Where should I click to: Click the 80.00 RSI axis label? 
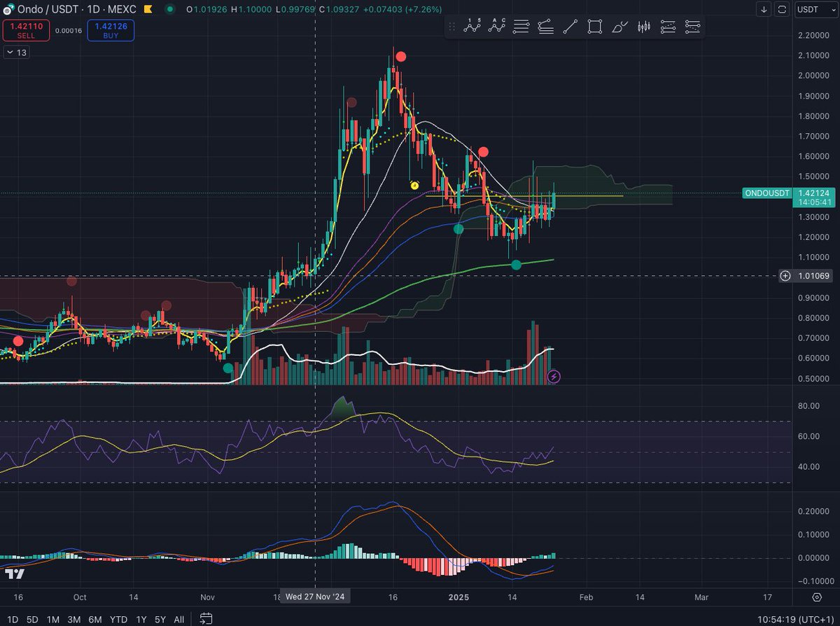(809, 405)
